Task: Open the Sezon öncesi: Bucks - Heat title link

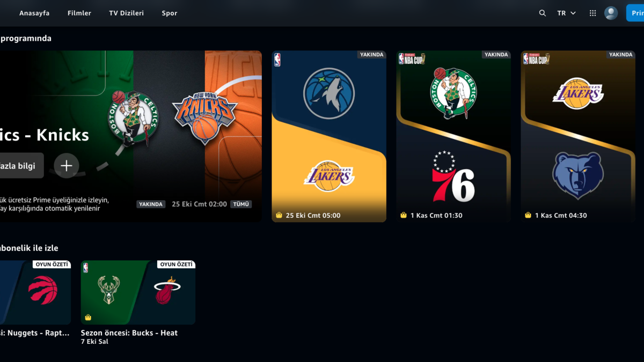Action: point(129,333)
